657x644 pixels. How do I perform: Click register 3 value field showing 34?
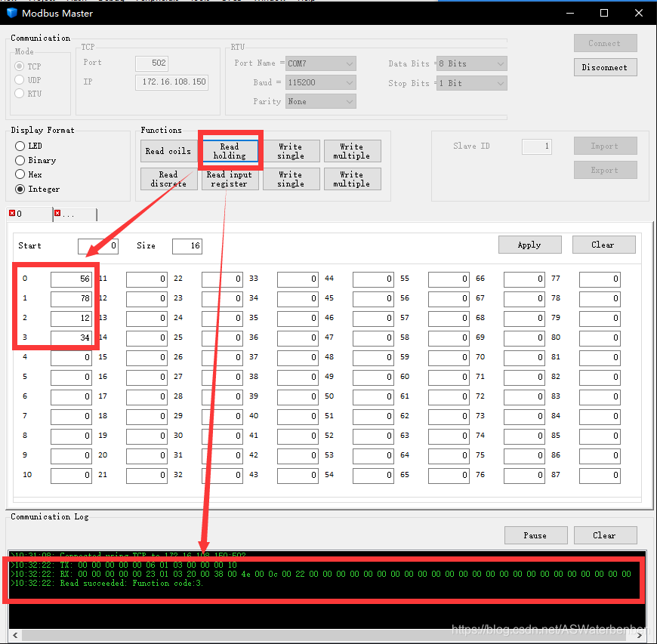[71, 337]
